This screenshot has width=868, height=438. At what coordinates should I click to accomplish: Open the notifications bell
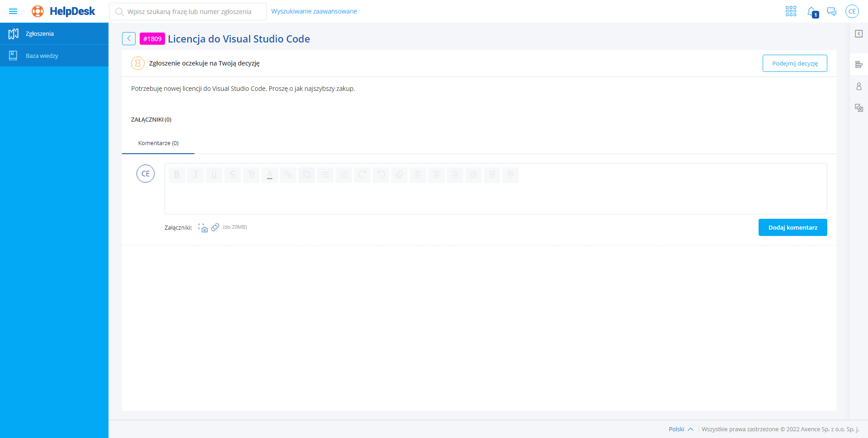point(812,12)
